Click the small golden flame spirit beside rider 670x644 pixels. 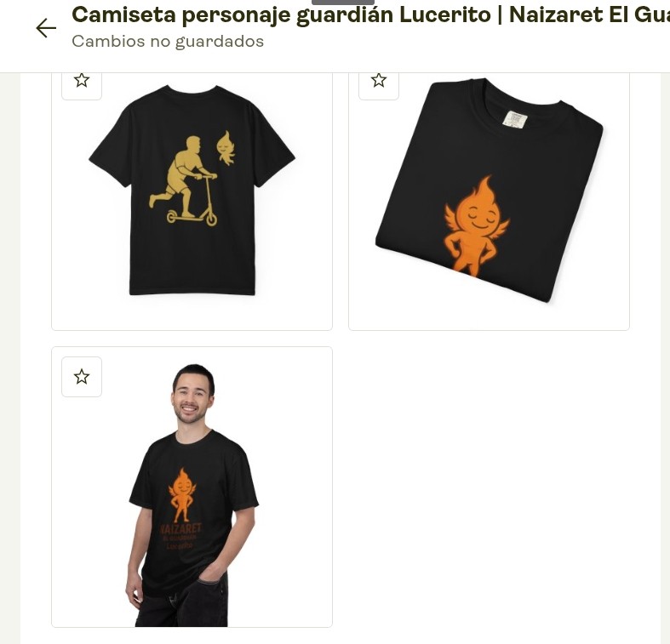point(226,148)
